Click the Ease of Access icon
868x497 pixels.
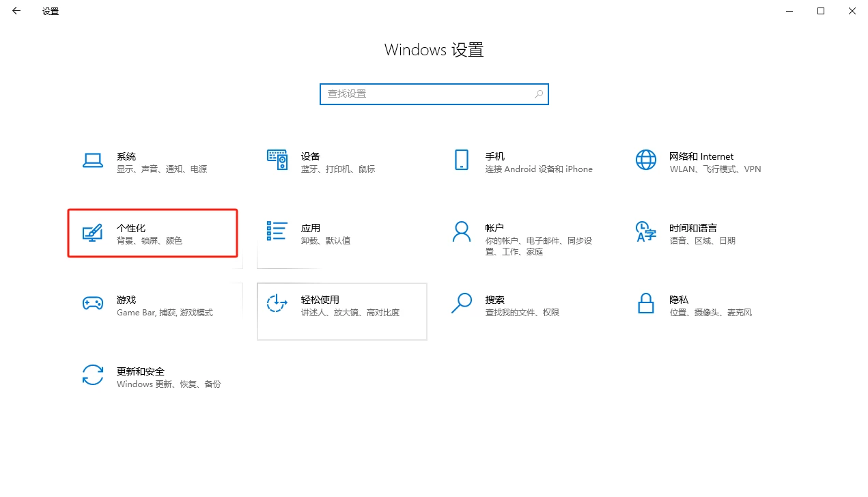point(277,303)
